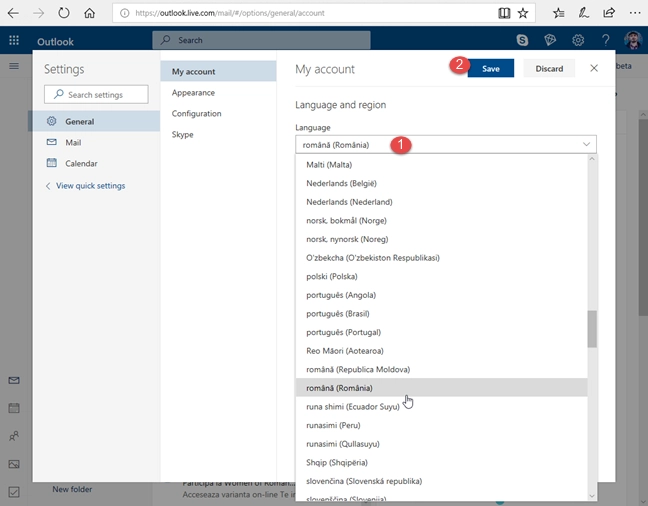The image size is (648, 506).
Task: Click the site info icon in address bar
Action: [x=124, y=13]
